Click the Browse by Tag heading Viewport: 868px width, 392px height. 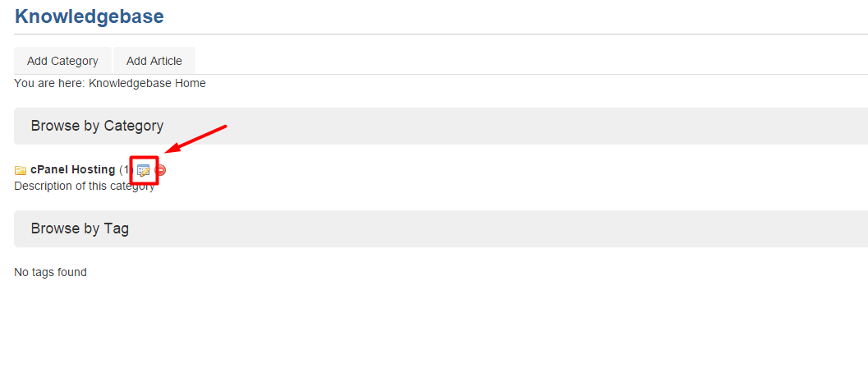coord(80,228)
